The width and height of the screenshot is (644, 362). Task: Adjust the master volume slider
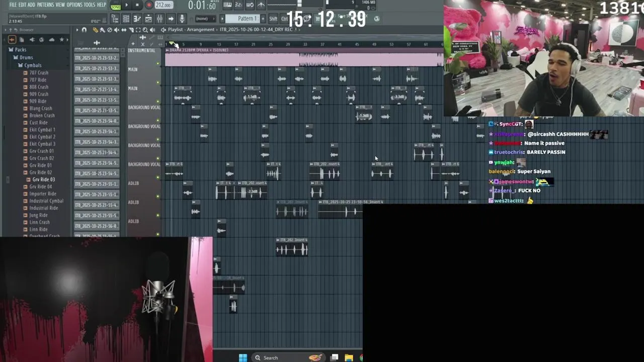click(299, 4)
